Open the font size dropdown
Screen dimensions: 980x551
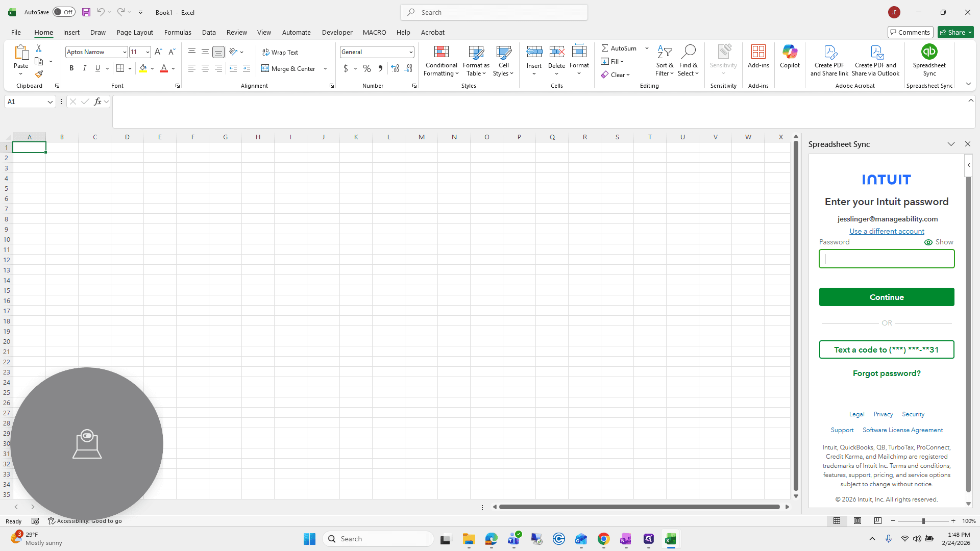(x=148, y=52)
